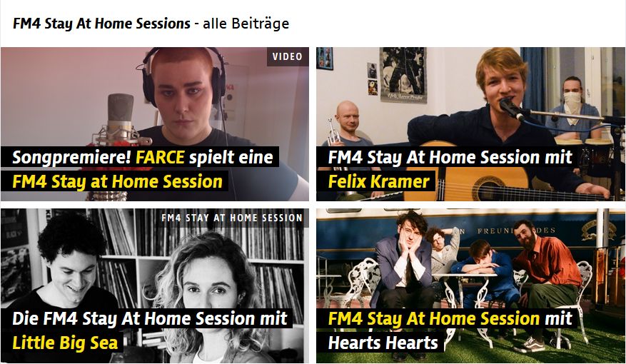Open the FARCE session thumbnail image

(154, 124)
